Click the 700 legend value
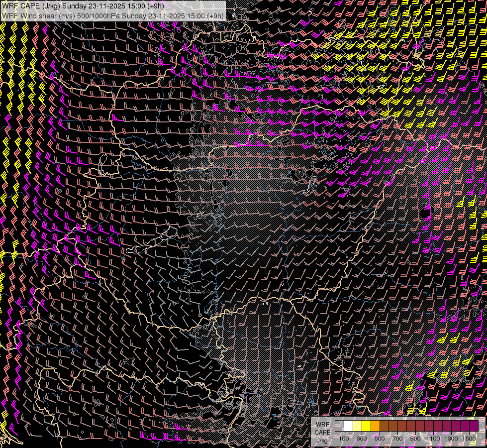 397,439
